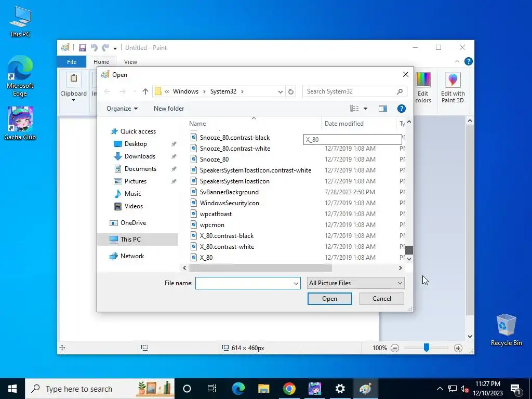Open Google Chrome from taskbar
This screenshot has width=532, height=399.
click(x=289, y=389)
